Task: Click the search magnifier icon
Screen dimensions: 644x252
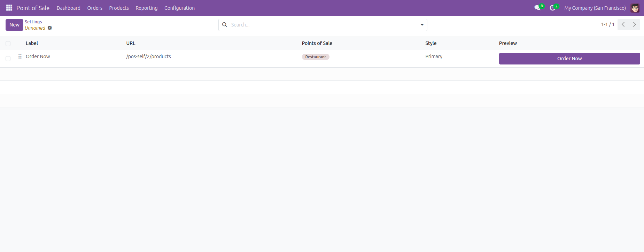Action: (225, 25)
